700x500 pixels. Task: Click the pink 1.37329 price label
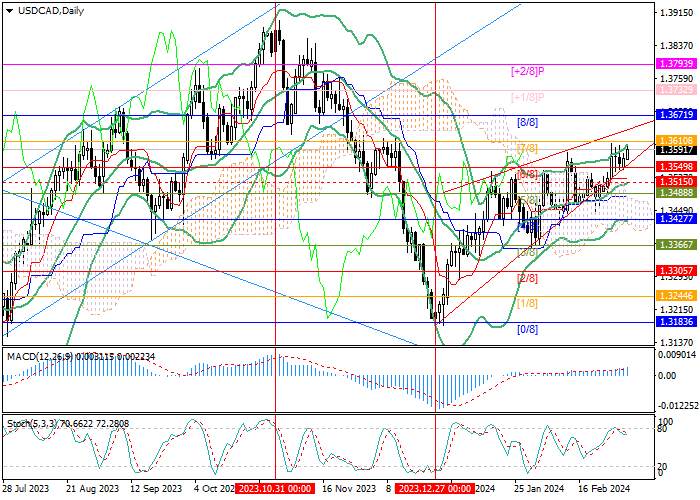tap(676, 90)
